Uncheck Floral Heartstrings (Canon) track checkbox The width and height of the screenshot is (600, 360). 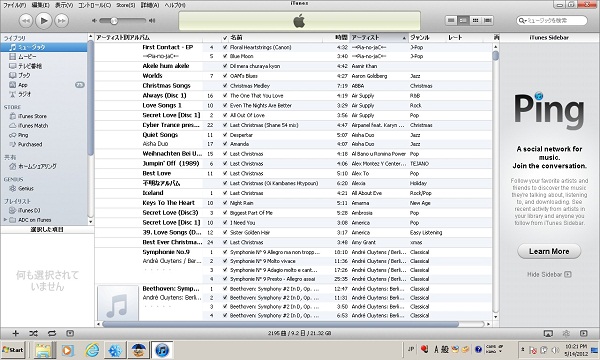click(225, 47)
